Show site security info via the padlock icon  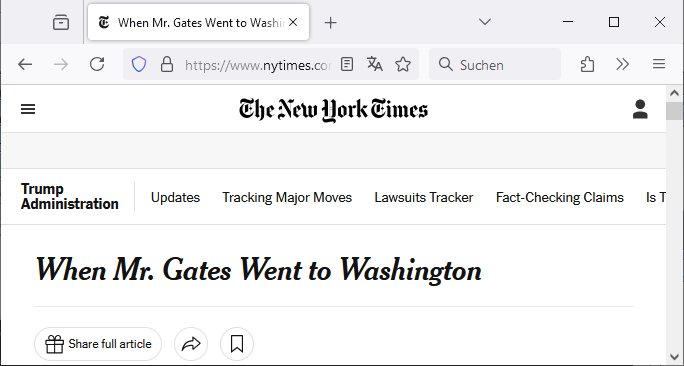coord(167,65)
